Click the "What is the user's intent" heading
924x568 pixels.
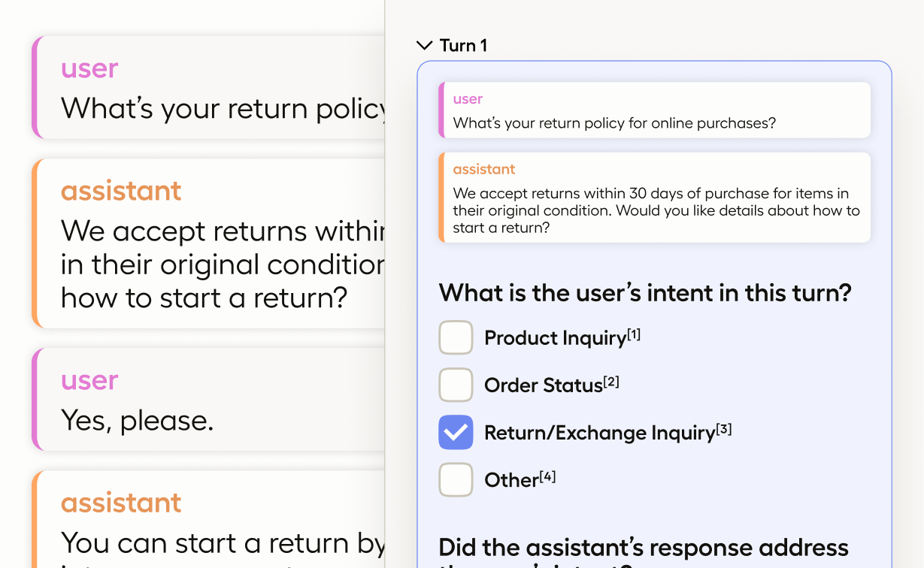644,292
